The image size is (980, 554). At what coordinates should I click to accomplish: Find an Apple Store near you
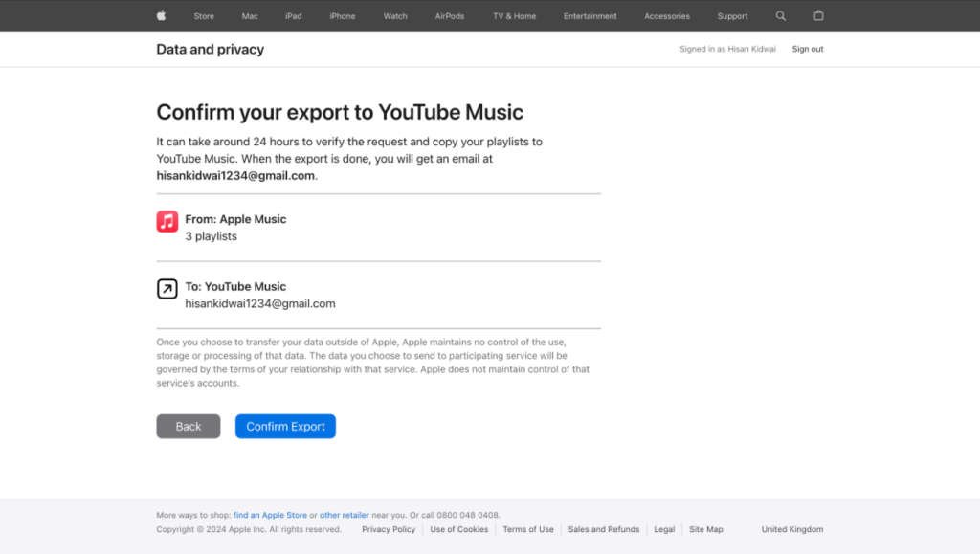tap(270, 514)
